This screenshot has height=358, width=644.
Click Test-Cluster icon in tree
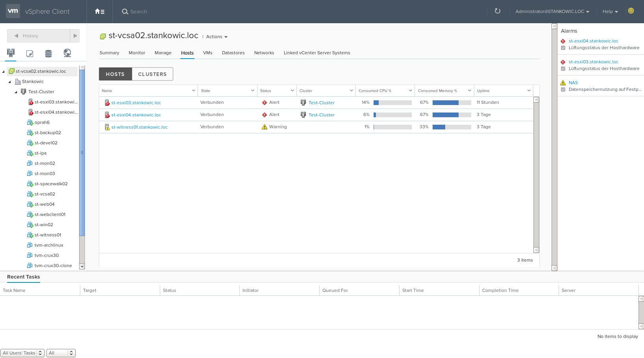24,92
